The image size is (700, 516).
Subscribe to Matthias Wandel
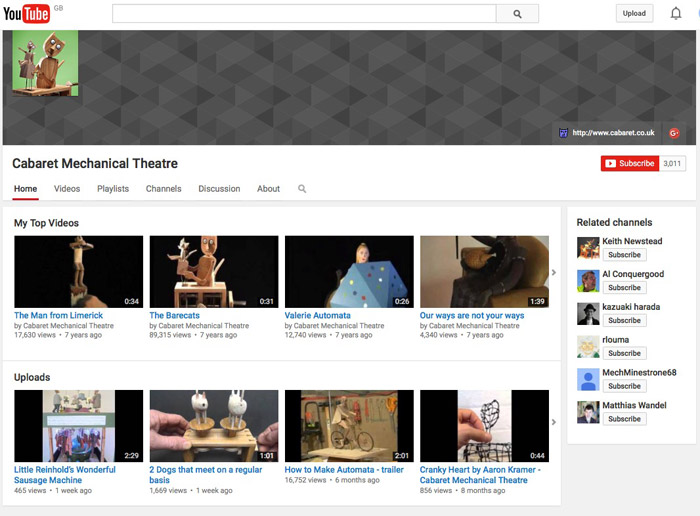[624, 419]
